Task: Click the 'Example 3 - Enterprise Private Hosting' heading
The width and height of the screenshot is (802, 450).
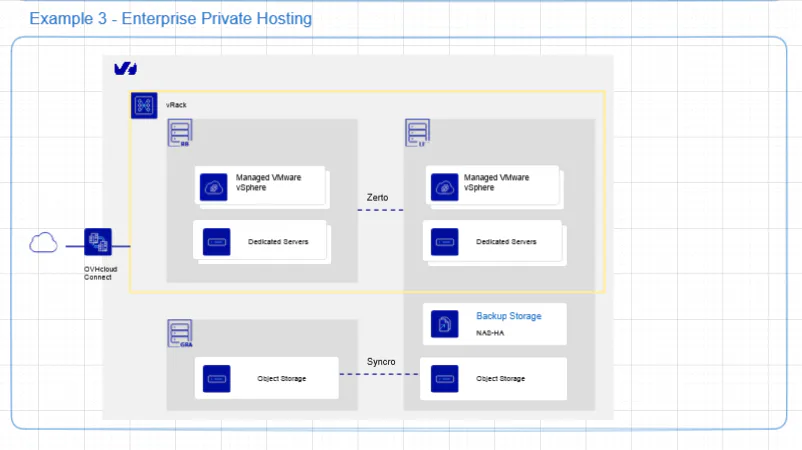Action: (170, 18)
